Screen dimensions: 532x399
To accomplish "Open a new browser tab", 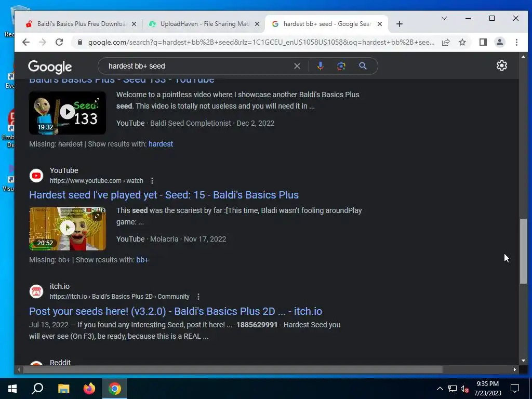I will (x=400, y=24).
